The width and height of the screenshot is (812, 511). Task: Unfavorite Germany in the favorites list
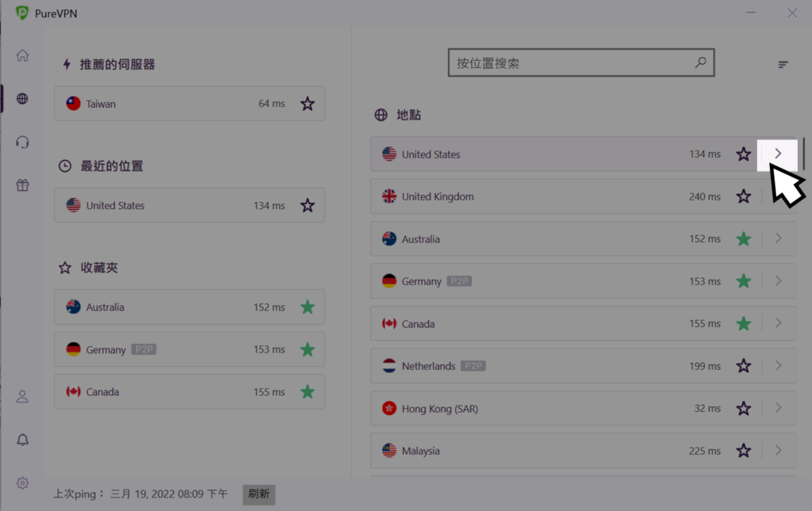click(308, 349)
